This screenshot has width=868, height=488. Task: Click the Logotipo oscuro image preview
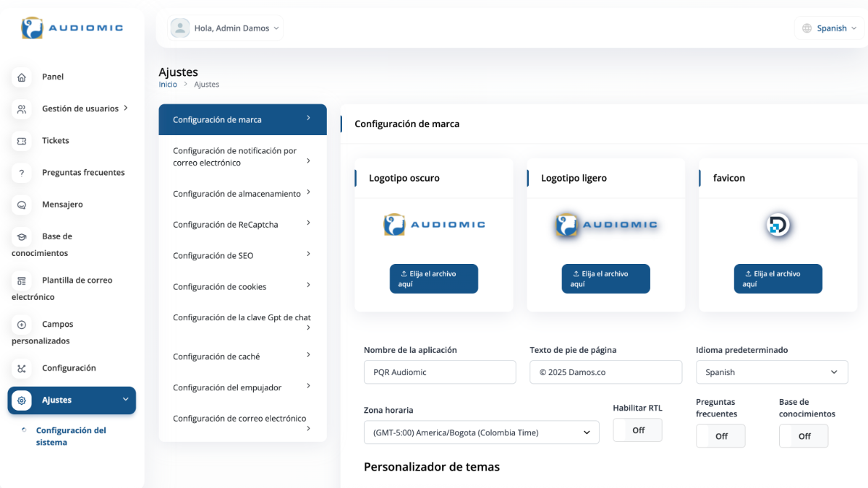(434, 225)
